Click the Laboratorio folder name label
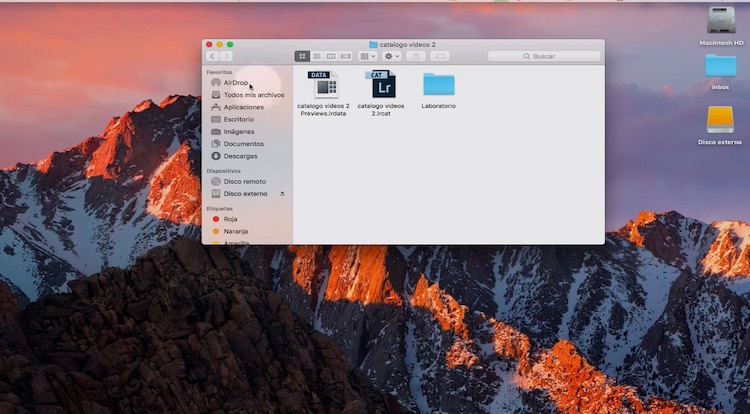The image size is (750, 414). 439,106
